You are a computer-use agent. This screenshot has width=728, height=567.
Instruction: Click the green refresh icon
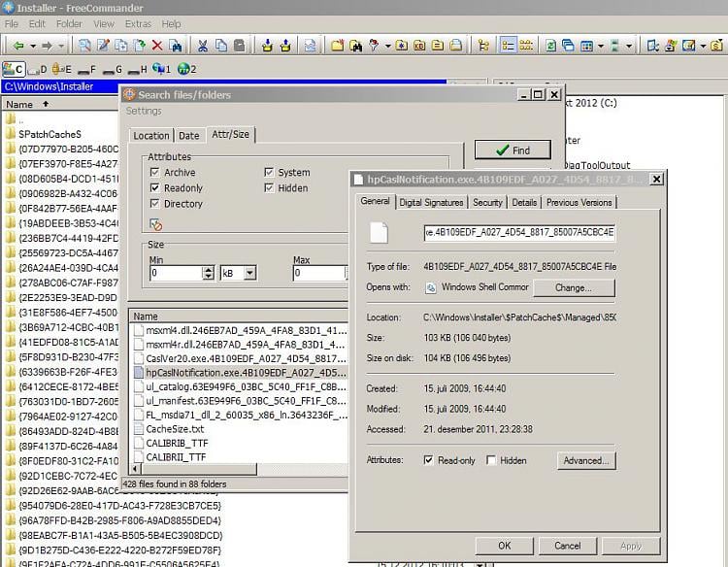click(550, 46)
